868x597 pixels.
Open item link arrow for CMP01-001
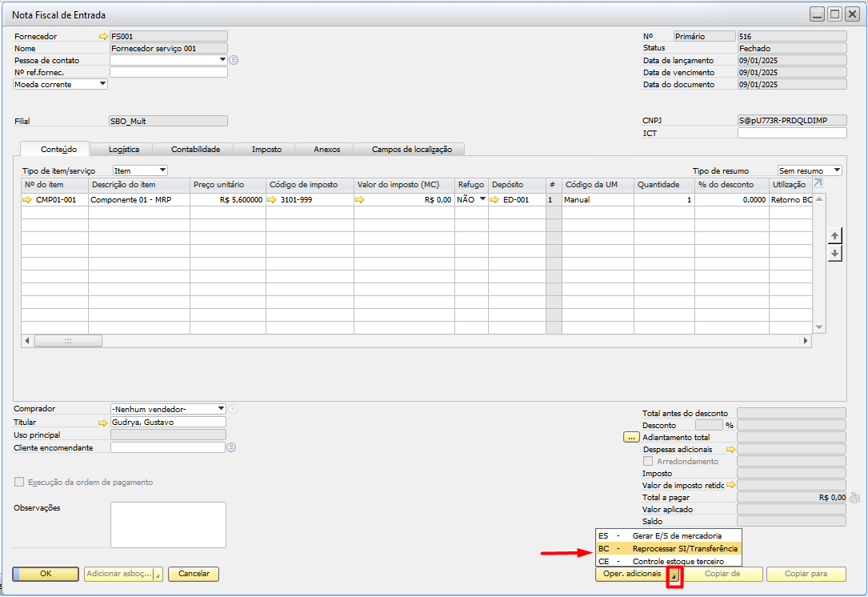click(27, 200)
